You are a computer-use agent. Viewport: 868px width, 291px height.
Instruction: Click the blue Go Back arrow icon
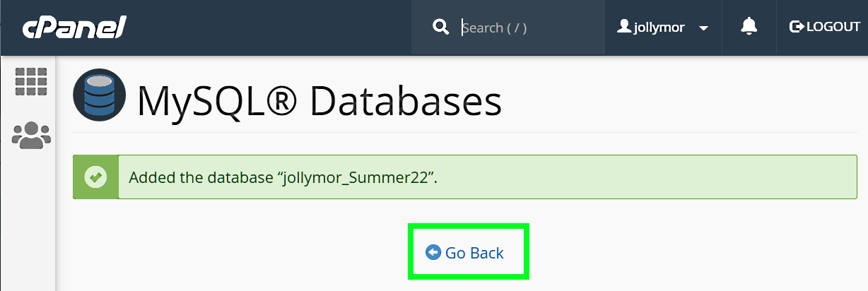click(x=433, y=252)
